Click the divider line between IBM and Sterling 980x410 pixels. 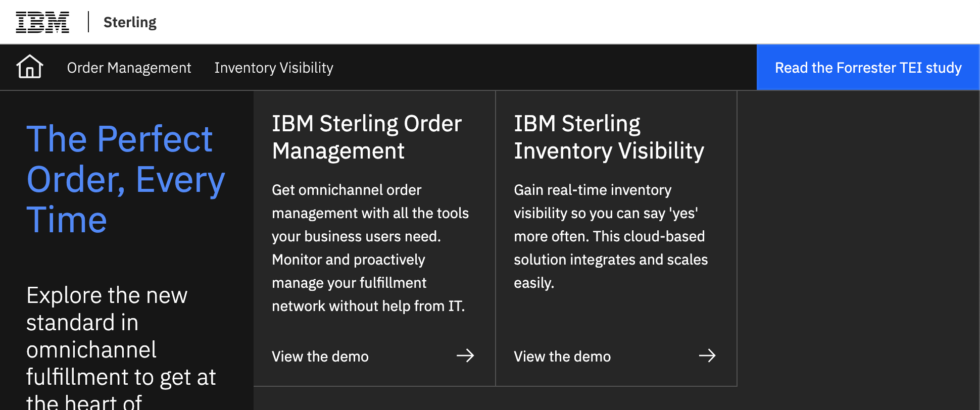coord(88,22)
